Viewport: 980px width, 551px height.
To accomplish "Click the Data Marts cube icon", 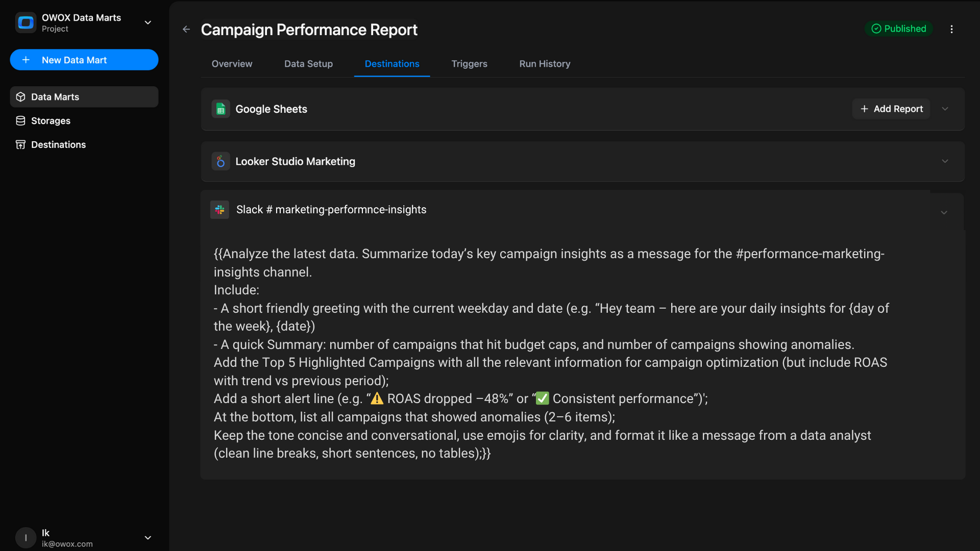I will click(20, 97).
